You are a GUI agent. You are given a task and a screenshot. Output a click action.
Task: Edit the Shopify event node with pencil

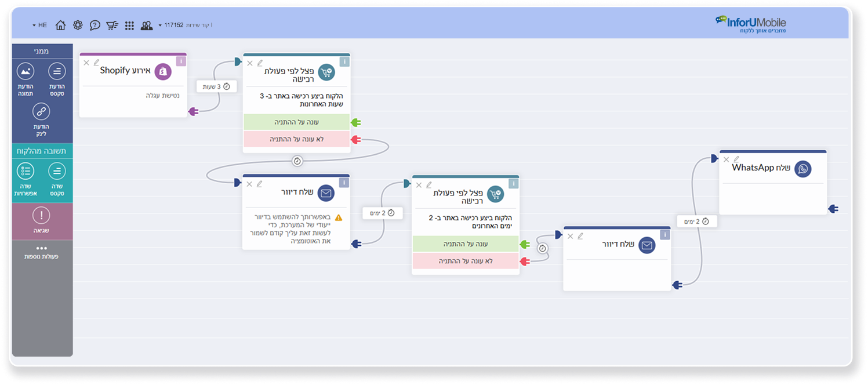click(x=97, y=62)
